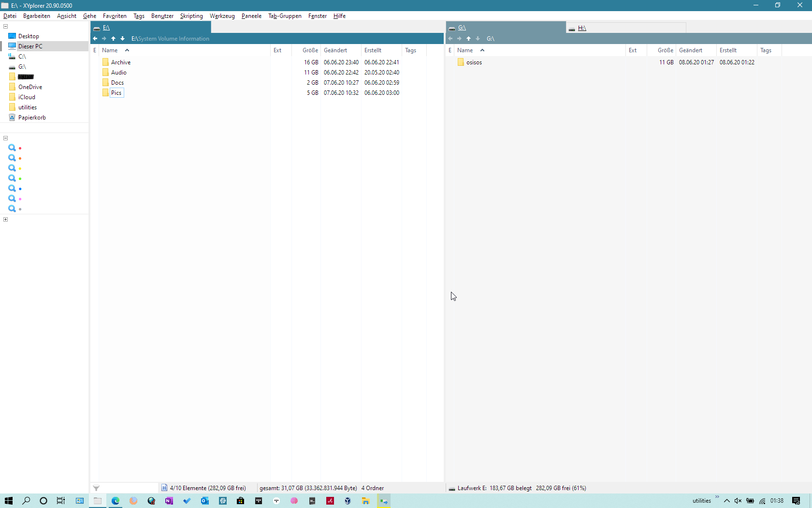Collapse the color label search section
Image resolution: width=812 pixels, height=508 pixels.
point(6,138)
